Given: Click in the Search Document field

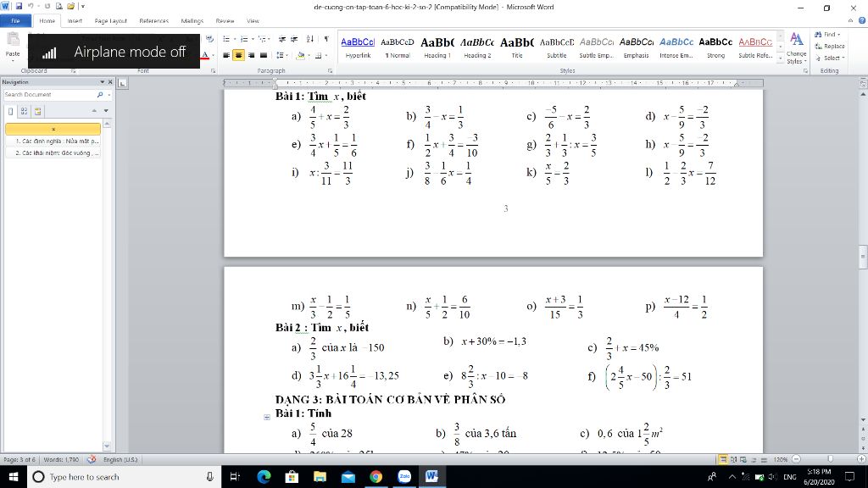Looking at the screenshot, I should click(48, 95).
